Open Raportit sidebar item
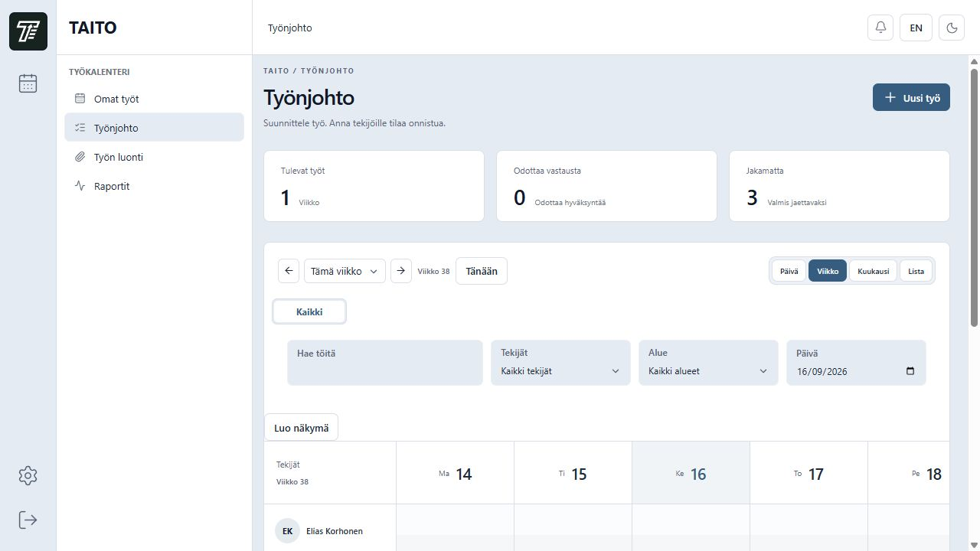 (154, 186)
